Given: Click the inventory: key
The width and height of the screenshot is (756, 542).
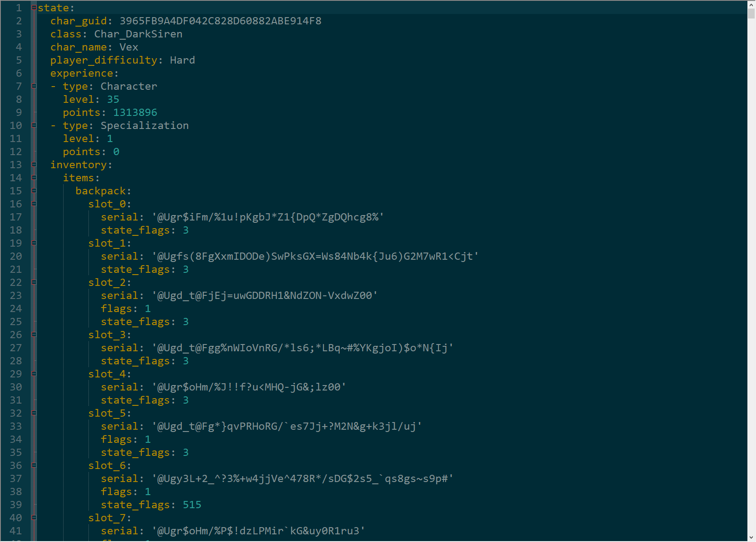Looking at the screenshot, I should click(81, 165).
